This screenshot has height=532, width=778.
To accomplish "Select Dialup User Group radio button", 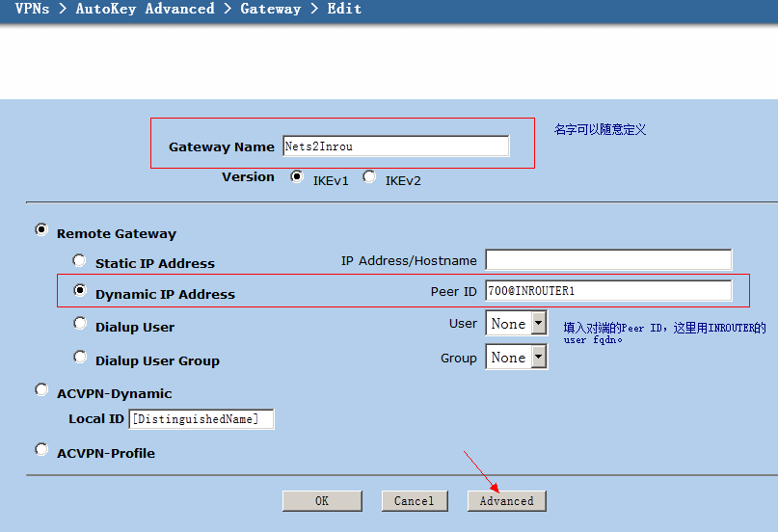I will [x=79, y=358].
